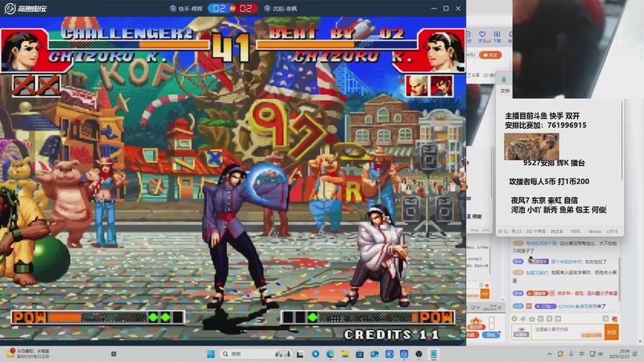Click the microphone icon in the system tray
644x362 pixels.
point(571,354)
